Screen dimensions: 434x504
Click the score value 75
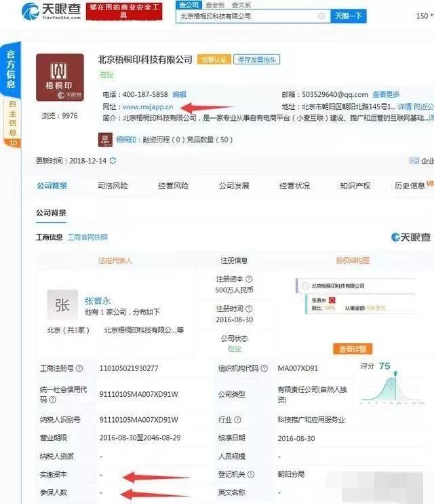(384, 366)
